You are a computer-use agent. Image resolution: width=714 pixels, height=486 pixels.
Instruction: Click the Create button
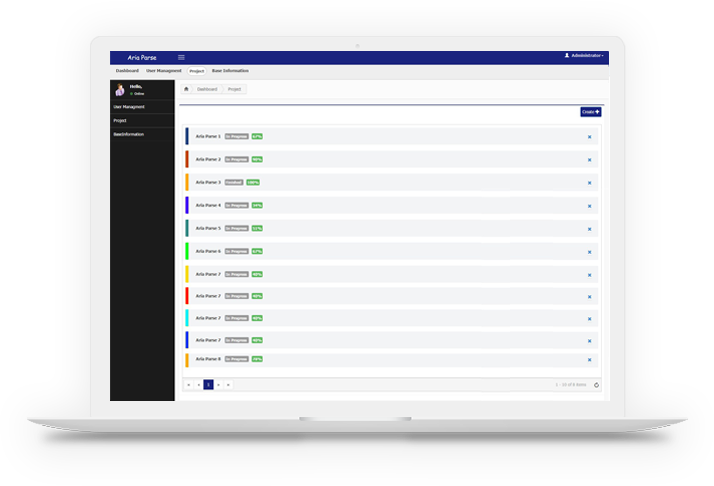[x=590, y=112]
